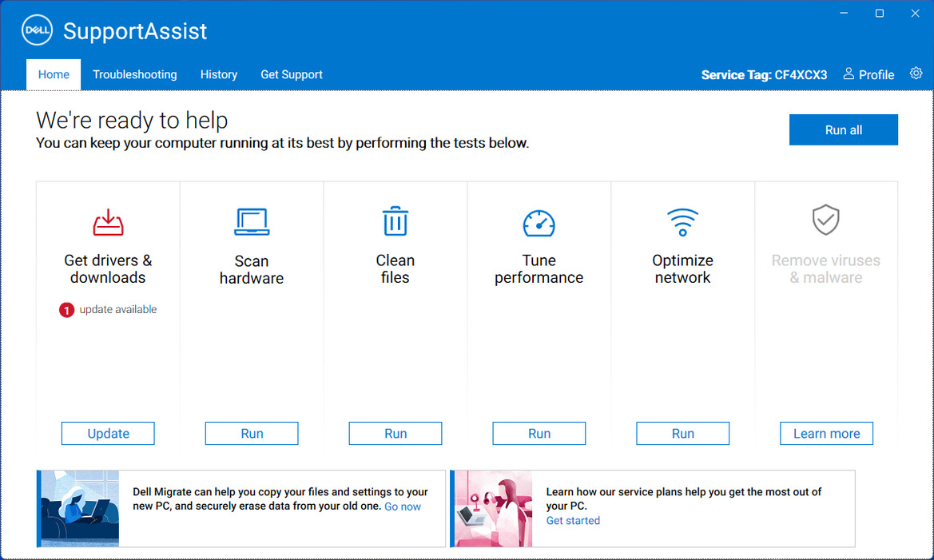The height and width of the screenshot is (560, 934).
Task: Click the 'Clean files' label
Action: coord(395,268)
